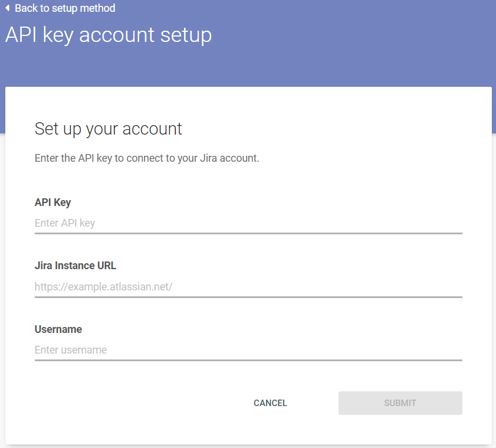Select the Username text field
The width and height of the screenshot is (496, 448).
coord(248,350)
